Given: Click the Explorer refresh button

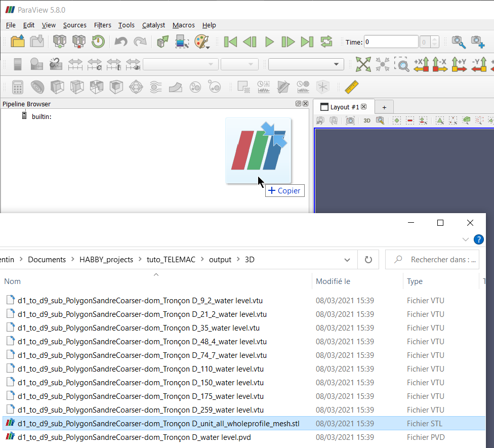Looking at the screenshot, I should click(x=368, y=260).
